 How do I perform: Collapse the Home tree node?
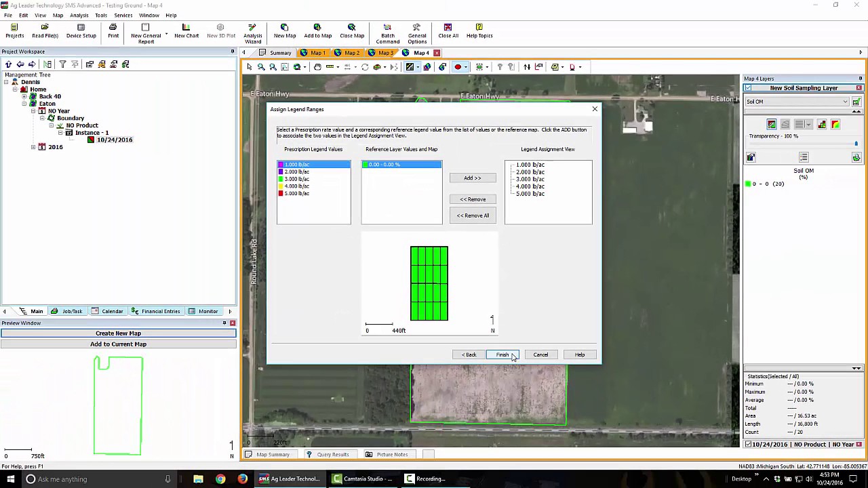tap(16, 89)
